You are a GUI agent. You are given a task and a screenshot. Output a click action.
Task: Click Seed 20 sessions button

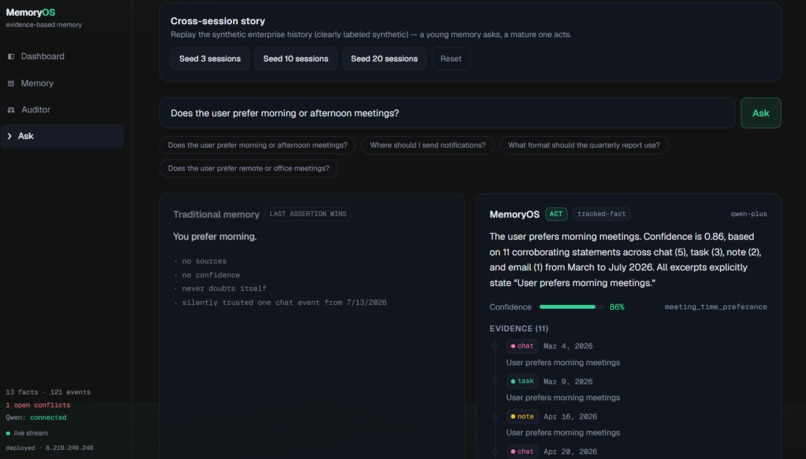pyautogui.click(x=384, y=59)
